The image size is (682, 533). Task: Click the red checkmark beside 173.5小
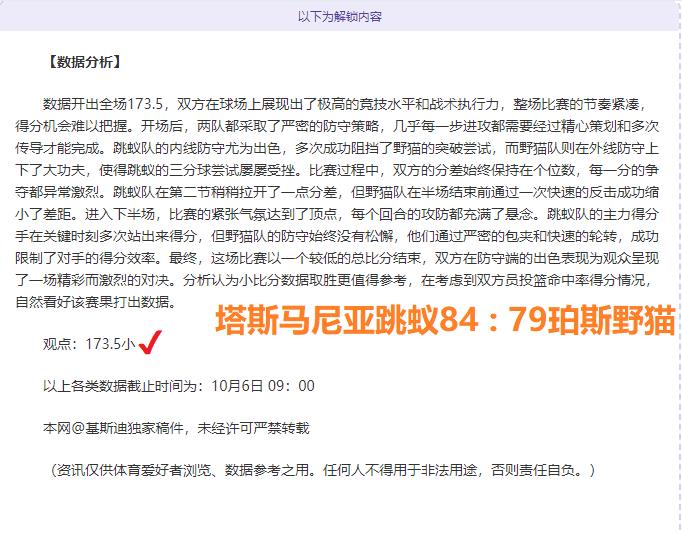coord(150,345)
